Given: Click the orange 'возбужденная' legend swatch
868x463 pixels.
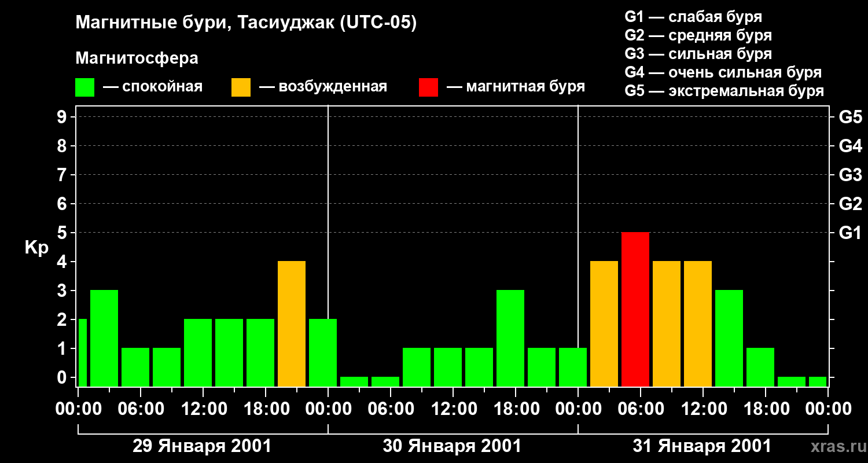Looking at the screenshot, I should point(241,87).
